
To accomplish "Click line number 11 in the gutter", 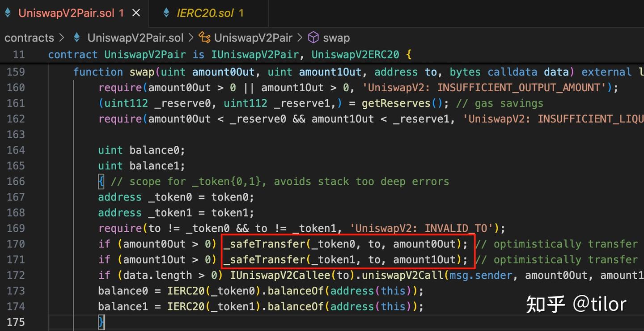I will [19, 55].
